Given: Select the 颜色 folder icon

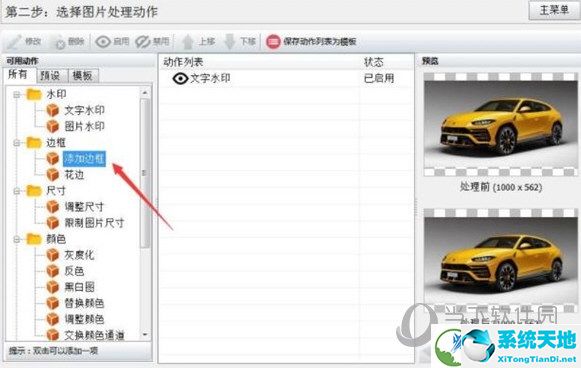Looking at the screenshot, I should click(x=34, y=239).
